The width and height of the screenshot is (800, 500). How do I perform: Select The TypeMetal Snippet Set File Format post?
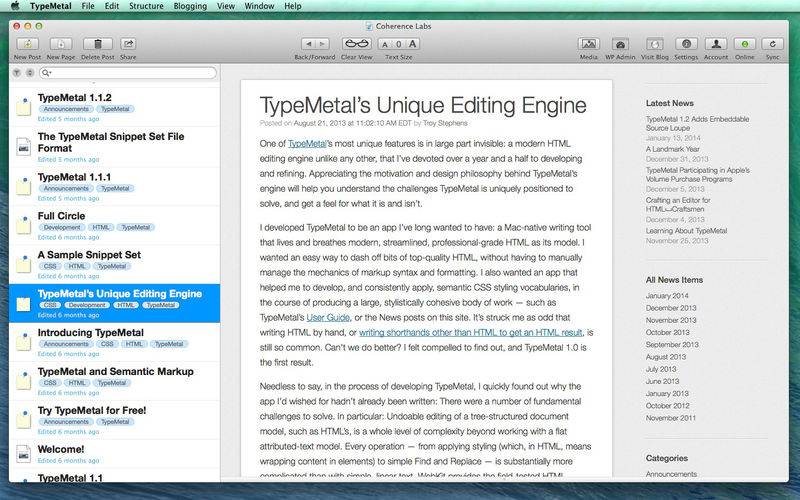coord(114,146)
